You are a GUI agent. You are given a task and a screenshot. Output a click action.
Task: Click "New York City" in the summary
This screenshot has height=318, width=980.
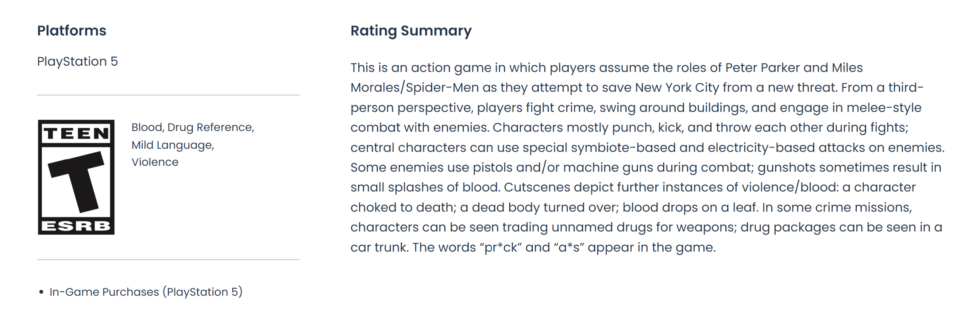coord(677,88)
